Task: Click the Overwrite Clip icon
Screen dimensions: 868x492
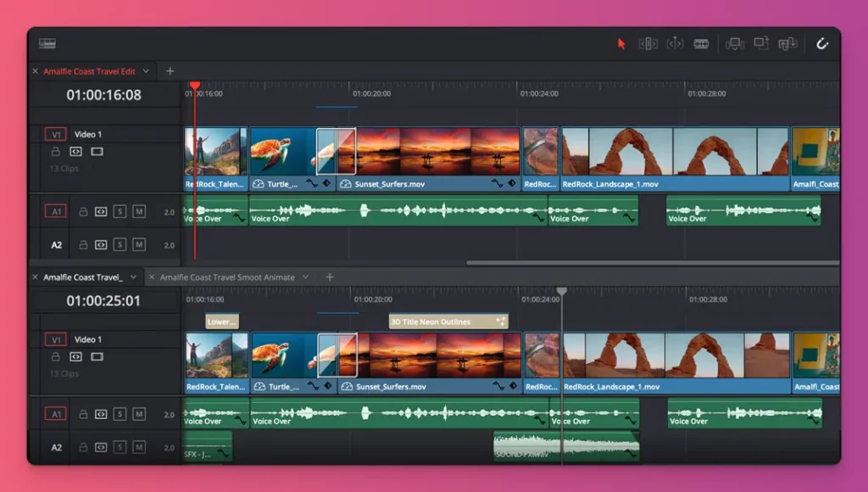Action: (760, 43)
